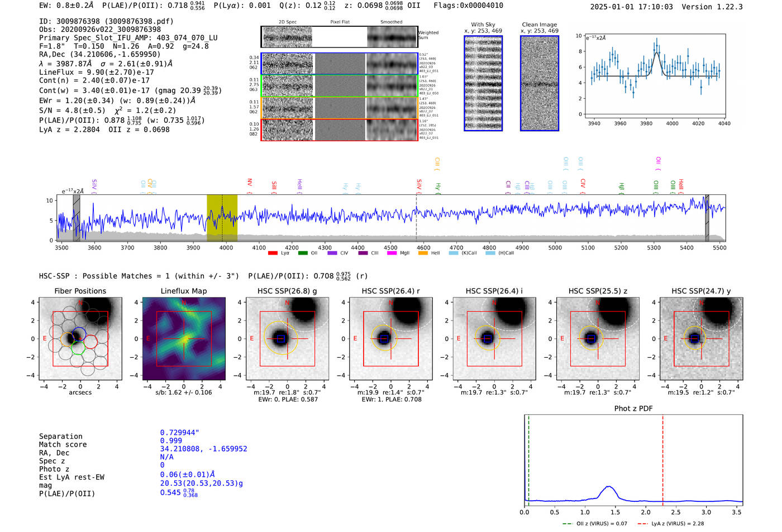Click the Lineflux Map panel

pos(184,339)
